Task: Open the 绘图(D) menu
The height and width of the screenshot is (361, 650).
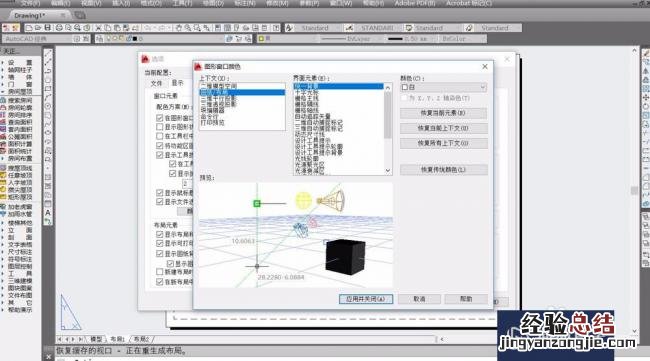Action: (213, 3)
